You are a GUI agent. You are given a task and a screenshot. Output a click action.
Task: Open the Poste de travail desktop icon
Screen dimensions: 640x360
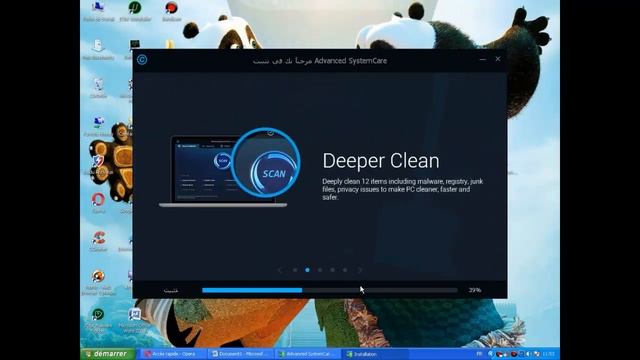click(98, 11)
